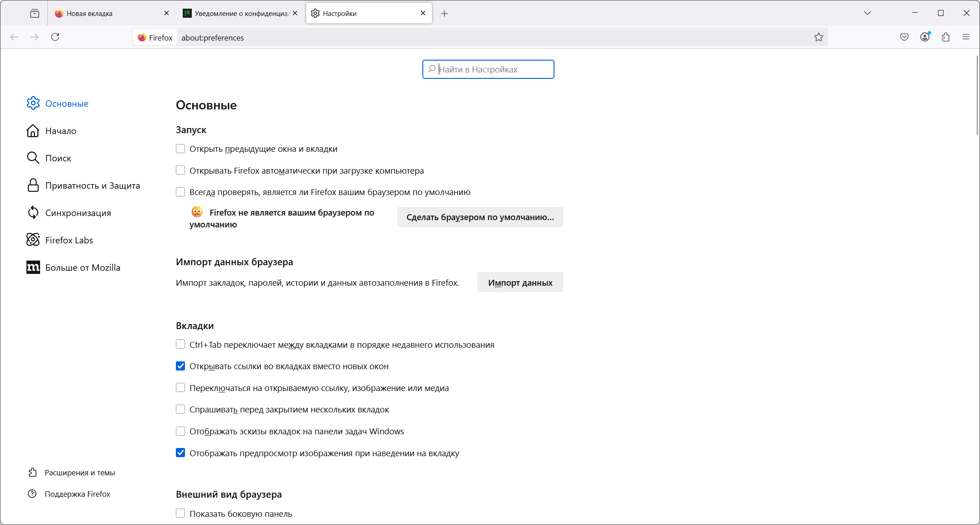Enable opening Firefox automatically at computer startup
This screenshot has width=980, height=525.
coord(180,170)
